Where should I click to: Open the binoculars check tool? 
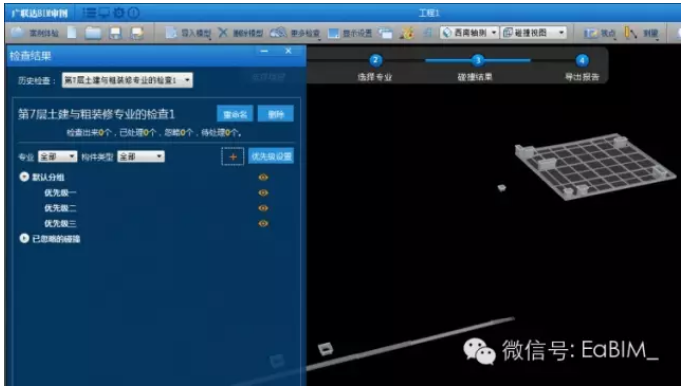point(294,33)
